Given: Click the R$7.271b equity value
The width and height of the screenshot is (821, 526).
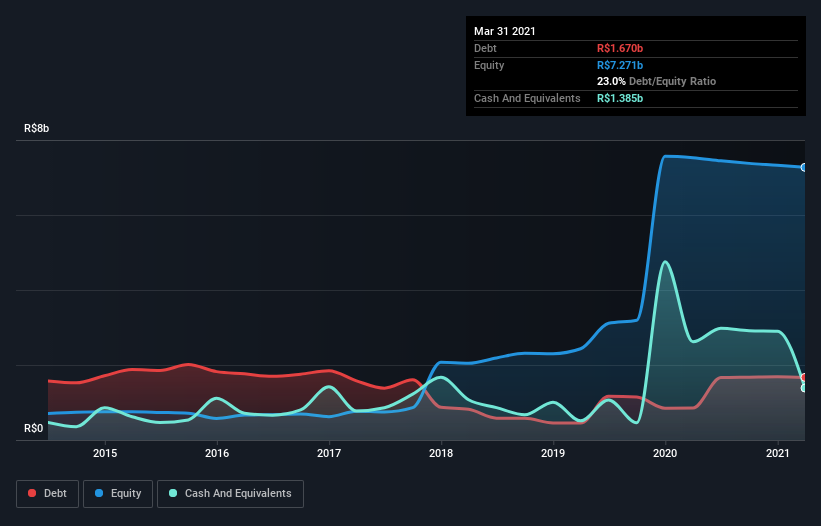Looking at the screenshot, I should coord(620,65).
